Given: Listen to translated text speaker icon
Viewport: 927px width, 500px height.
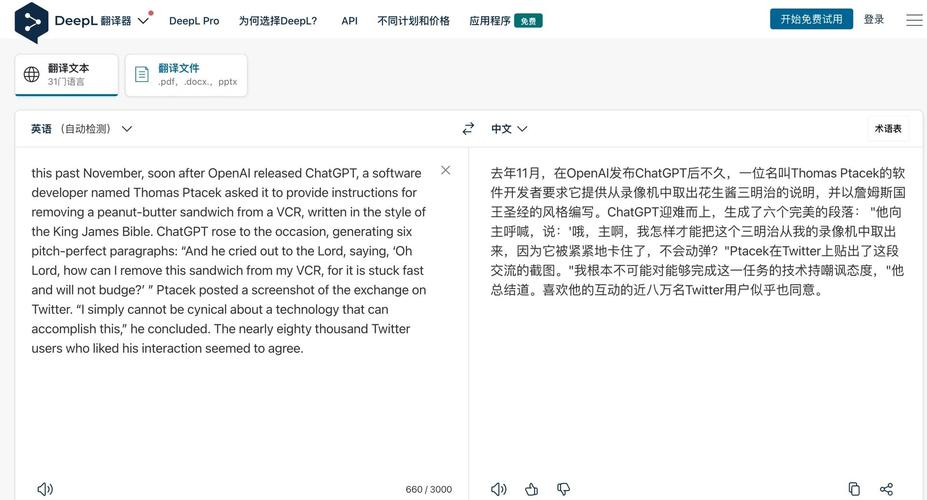Looking at the screenshot, I should [498, 489].
